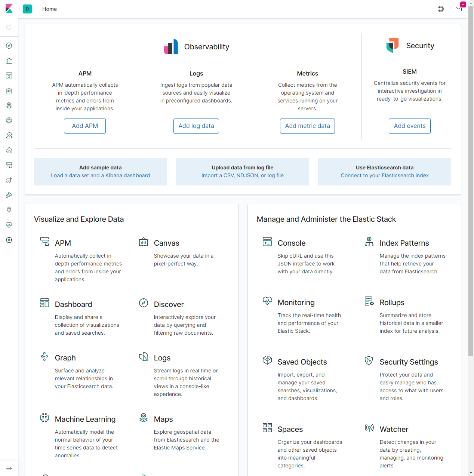This screenshot has width=474, height=476.
Task: Open Logs icon in sidebar
Action: coord(9,150)
